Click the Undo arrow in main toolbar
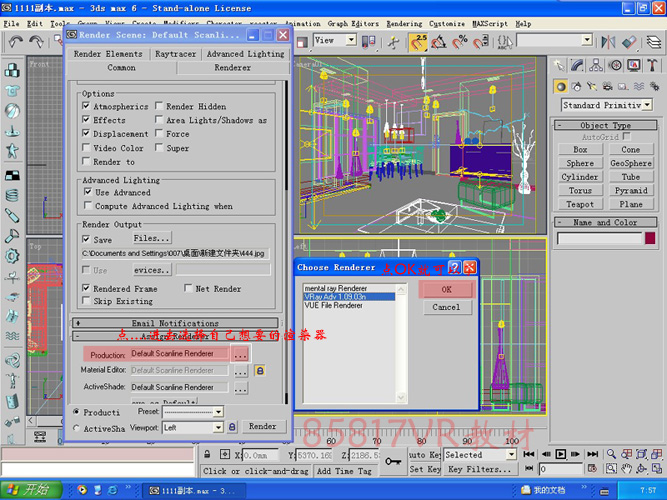Screen dimensions: 667x500 (16, 42)
